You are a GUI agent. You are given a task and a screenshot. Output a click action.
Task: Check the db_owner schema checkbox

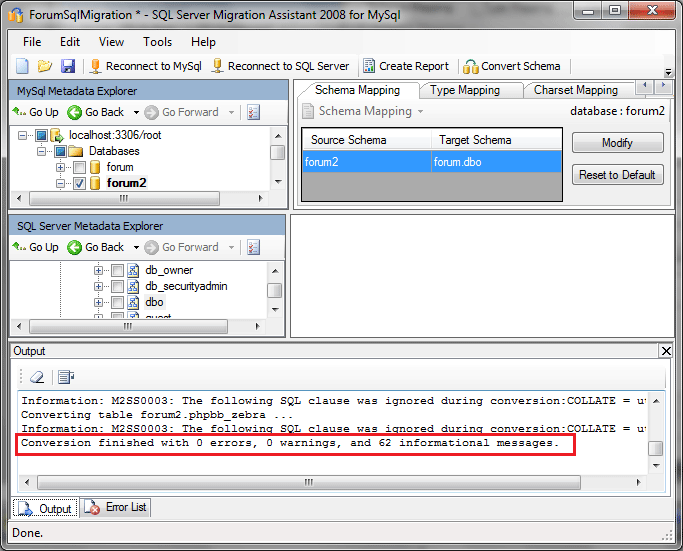(x=118, y=270)
